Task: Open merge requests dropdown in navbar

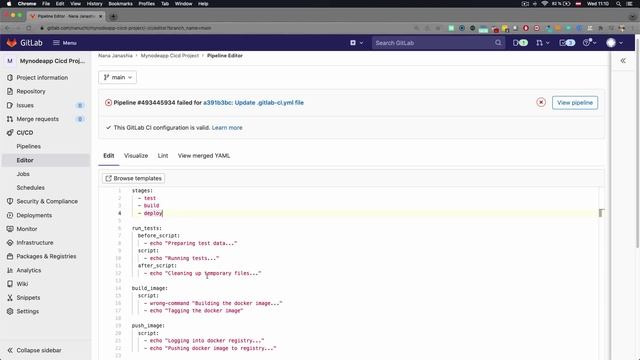Action: pos(542,43)
